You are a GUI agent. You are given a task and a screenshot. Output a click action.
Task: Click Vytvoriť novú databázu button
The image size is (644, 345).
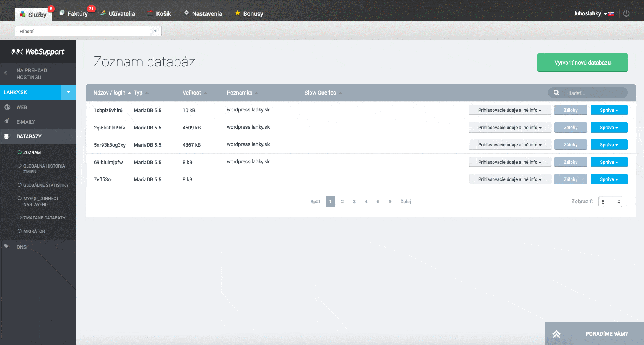(582, 63)
